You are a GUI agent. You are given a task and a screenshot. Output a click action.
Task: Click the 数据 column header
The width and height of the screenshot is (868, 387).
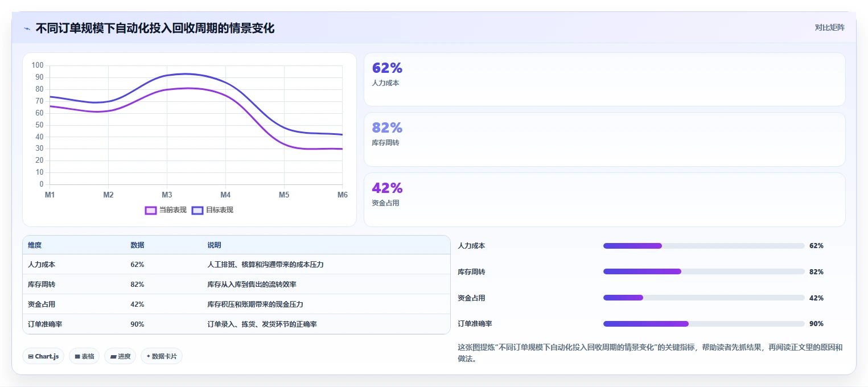pyautogui.click(x=137, y=245)
